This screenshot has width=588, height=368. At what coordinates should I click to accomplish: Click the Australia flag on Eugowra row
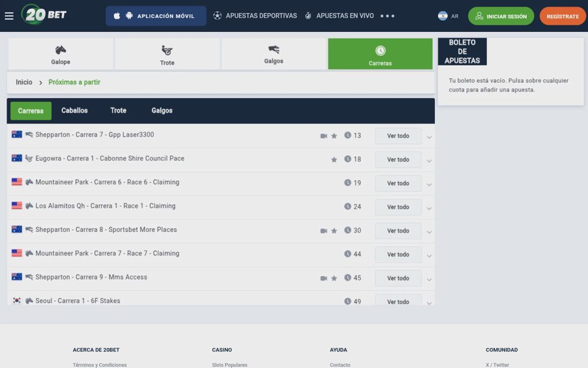pos(17,158)
